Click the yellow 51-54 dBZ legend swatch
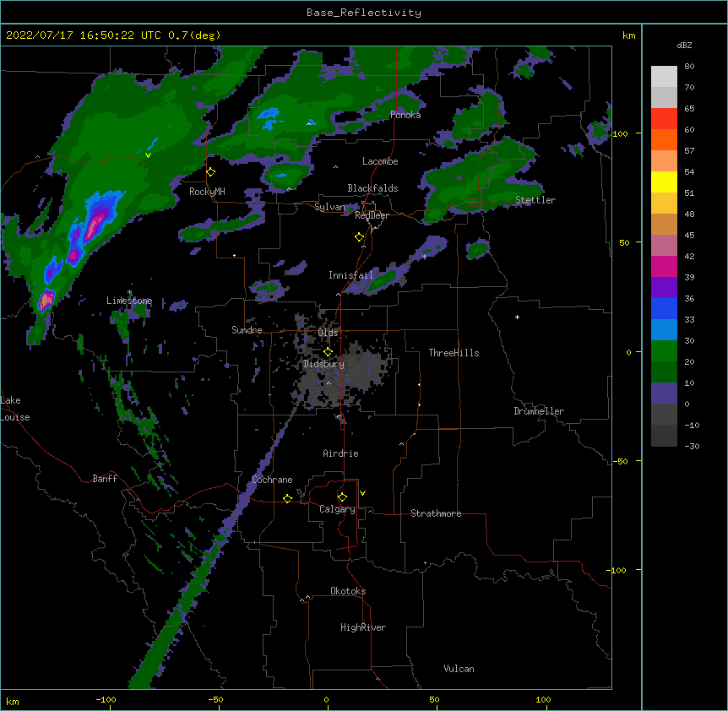The image size is (728, 711). [x=664, y=182]
